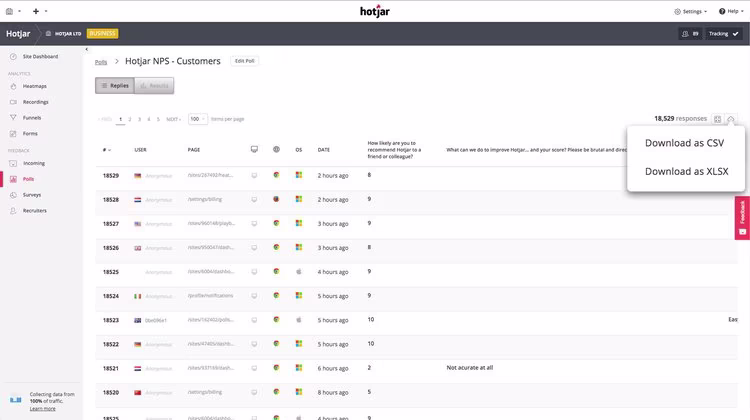Click the device column header icon
The height and width of the screenshot is (420, 750).
pos(254,149)
